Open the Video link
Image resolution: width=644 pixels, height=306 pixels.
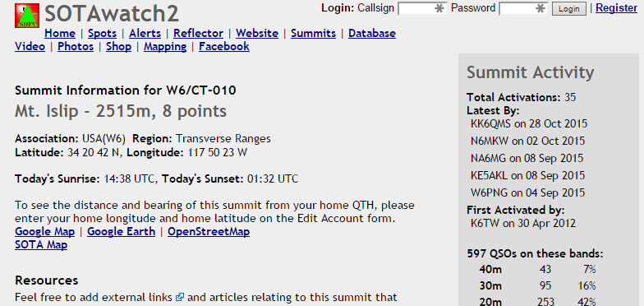point(30,46)
